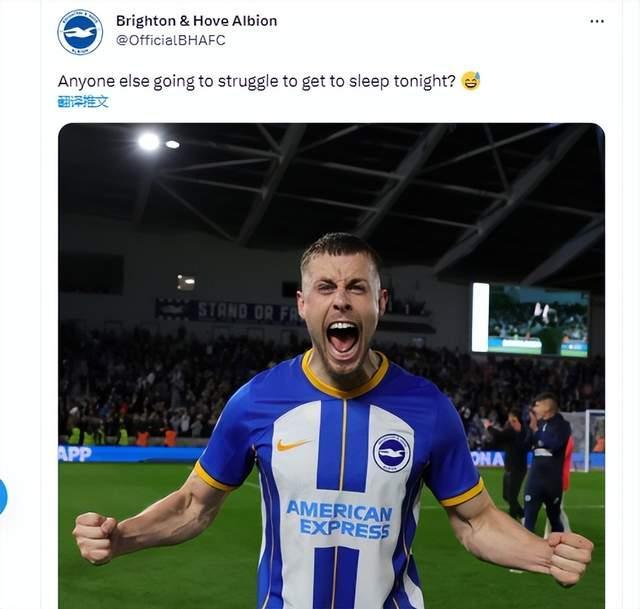Click the sweat-smile emoji in the tweet

[471, 81]
